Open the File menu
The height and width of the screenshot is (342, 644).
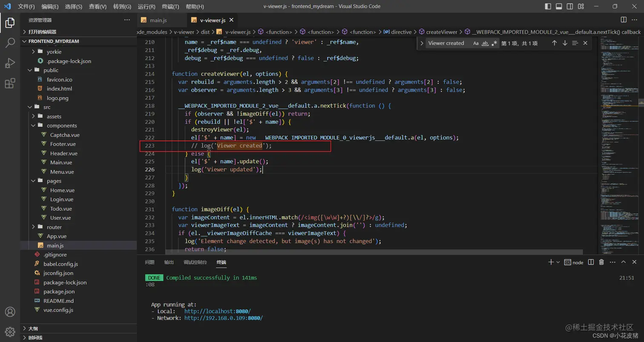pyautogui.click(x=26, y=6)
